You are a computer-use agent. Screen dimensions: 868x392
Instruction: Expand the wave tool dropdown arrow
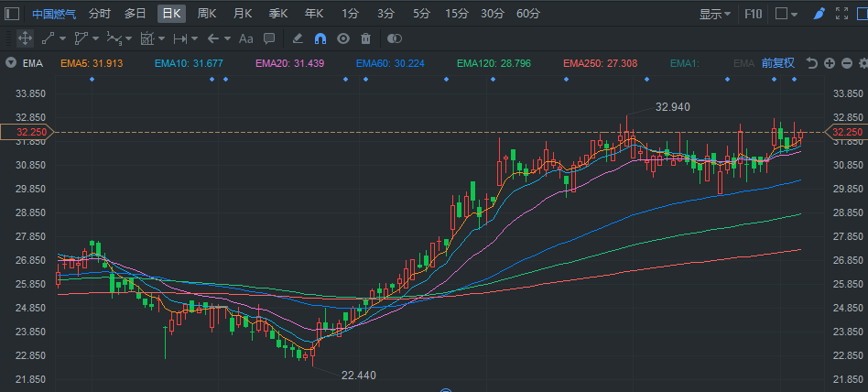pos(128,38)
